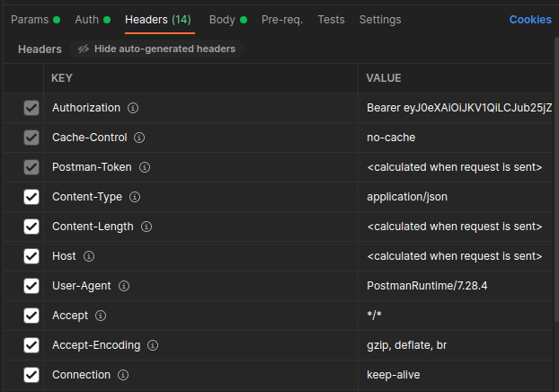Viewport: 559px width, 392px height.
Task: Disable the User-Agent header checkbox
Action: [31, 286]
